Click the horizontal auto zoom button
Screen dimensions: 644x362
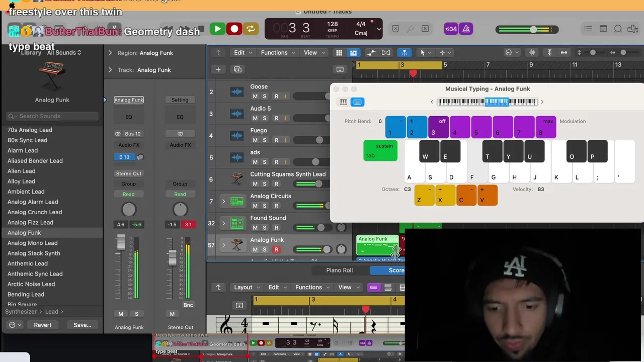click(564, 52)
